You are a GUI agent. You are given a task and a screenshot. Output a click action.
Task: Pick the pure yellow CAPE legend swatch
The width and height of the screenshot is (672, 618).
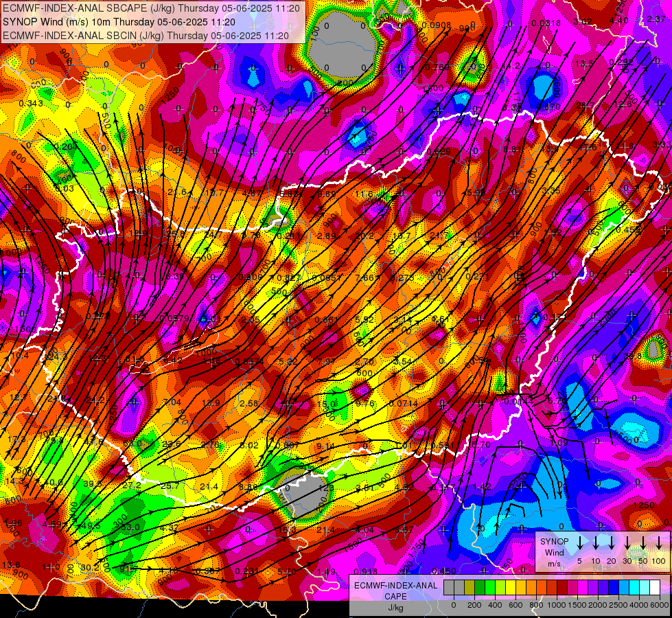511,588
